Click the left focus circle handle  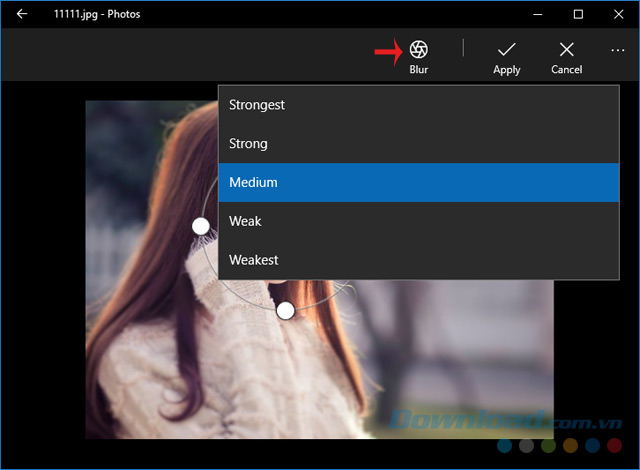pos(201,226)
